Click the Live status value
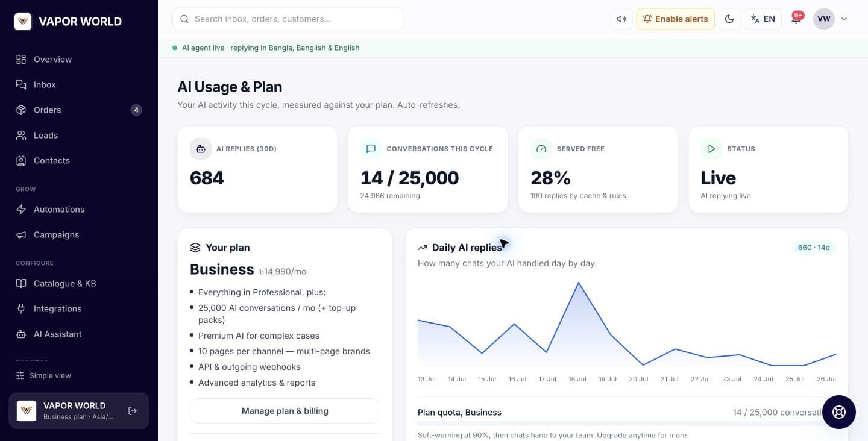This screenshot has width=868, height=441. pos(718,178)
